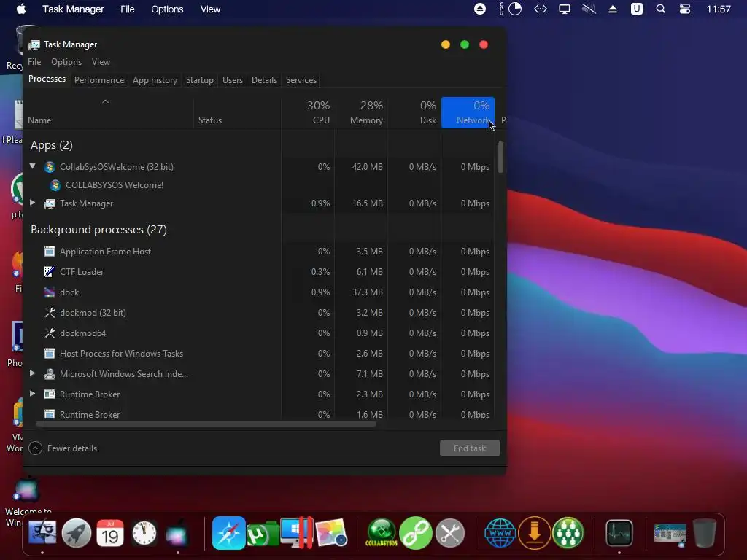The width and height of the screenshot is (747, 560).
Task: Open the Calendar icon showing 19
Action: tap(110, 533)
